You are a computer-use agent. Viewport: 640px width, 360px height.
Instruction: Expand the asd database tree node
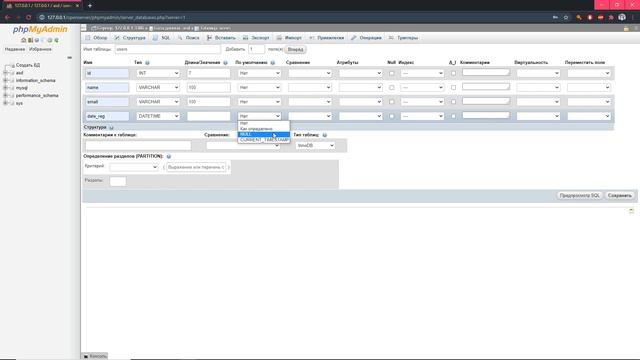point(6,73)
